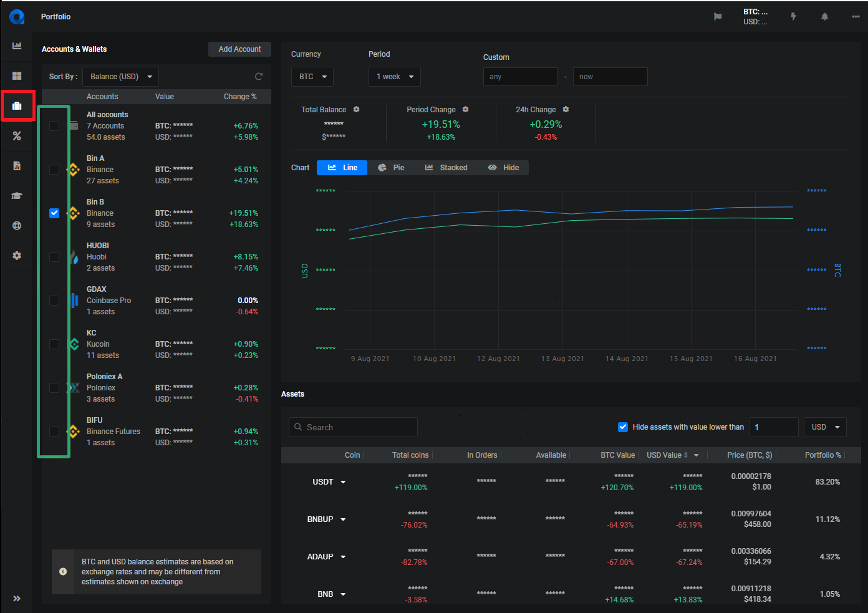Click the percent sign sidebar icon

(x=17, y=136)
